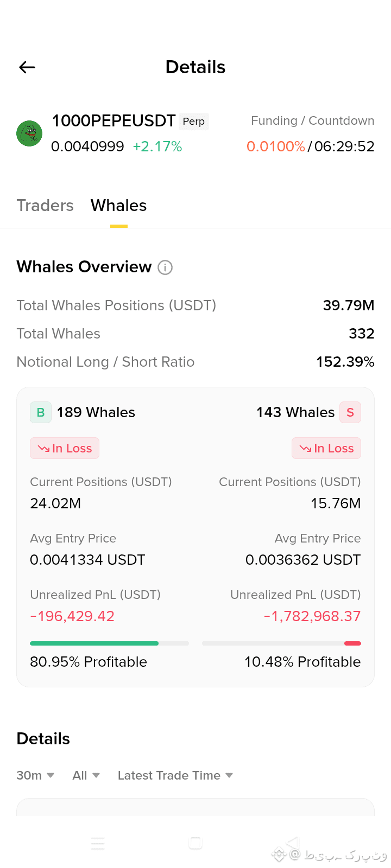Tap the green B long badge

pyautogui.click(x=41, y=412)
